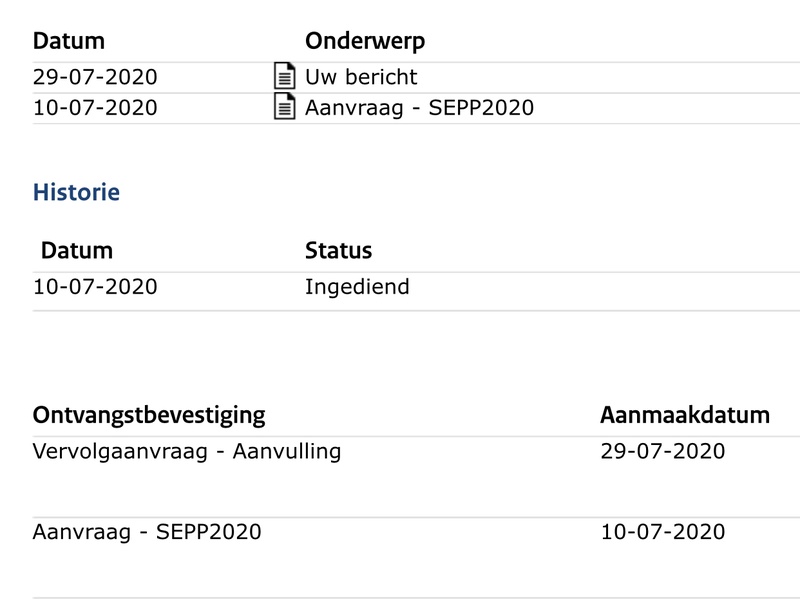Viewport: 800px width, 615px height.
Task: Open the Uw bericht message
Action: (x=361, y=77)
